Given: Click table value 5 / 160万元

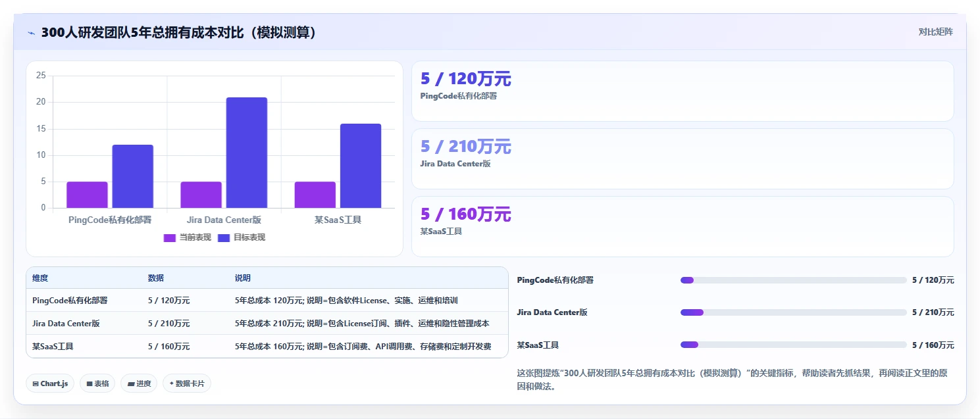Looking at the screenshot, I should point(169,346).
